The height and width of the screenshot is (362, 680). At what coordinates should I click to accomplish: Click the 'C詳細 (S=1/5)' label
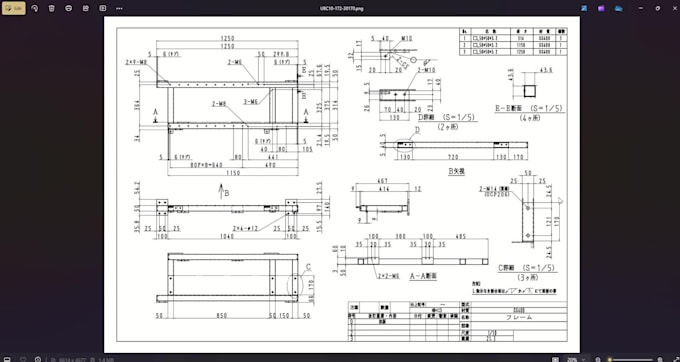[527, 268]
